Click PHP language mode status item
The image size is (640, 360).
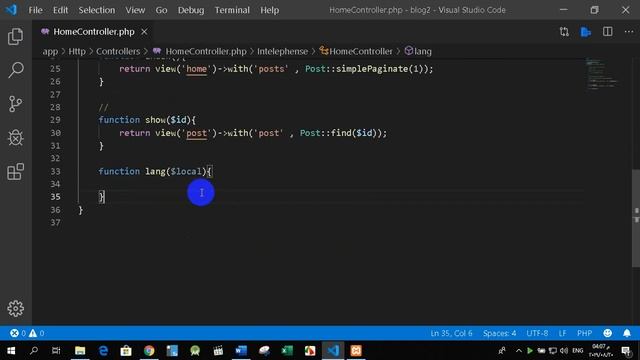pyautogui.click(x=584, y=333)
